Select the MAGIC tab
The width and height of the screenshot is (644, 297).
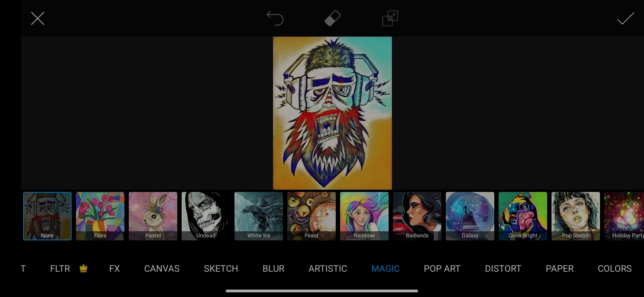tap(385, 268)
